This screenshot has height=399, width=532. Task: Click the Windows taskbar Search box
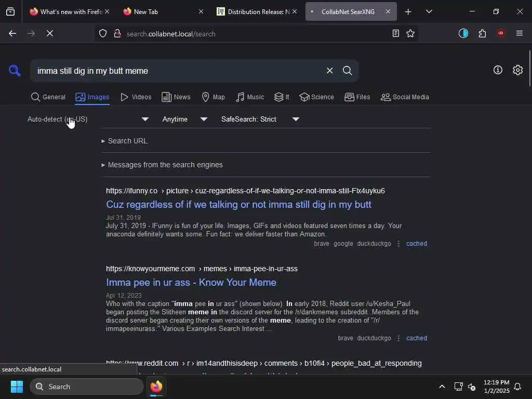click(87, 387)
